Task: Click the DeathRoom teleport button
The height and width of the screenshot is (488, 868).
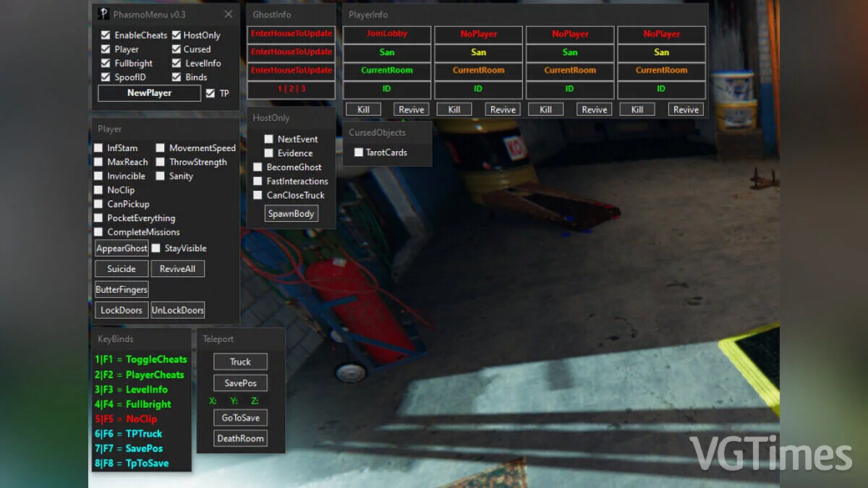Action: click(x=240, y=438)
